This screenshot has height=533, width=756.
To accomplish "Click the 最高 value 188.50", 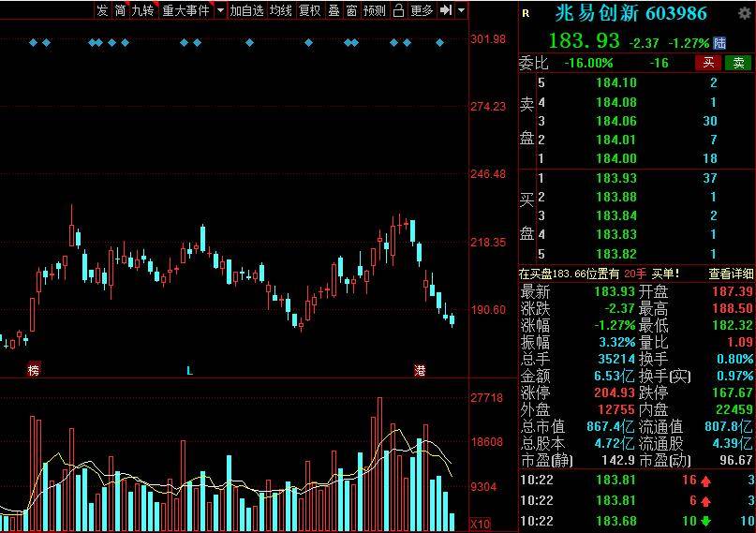I will pyautogui.click(x=733, y=308).
